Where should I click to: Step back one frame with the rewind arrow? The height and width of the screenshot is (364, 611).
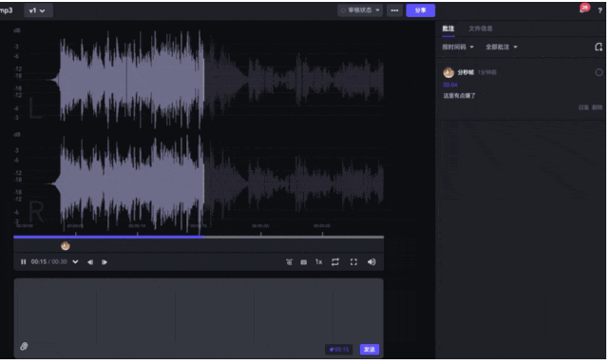[x=90, y=262]
